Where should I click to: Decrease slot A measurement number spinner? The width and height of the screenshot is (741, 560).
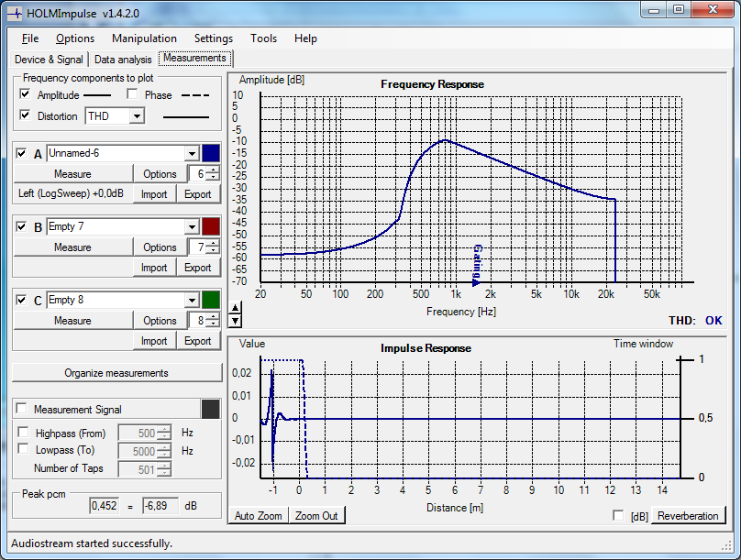[x=214, y=178]
